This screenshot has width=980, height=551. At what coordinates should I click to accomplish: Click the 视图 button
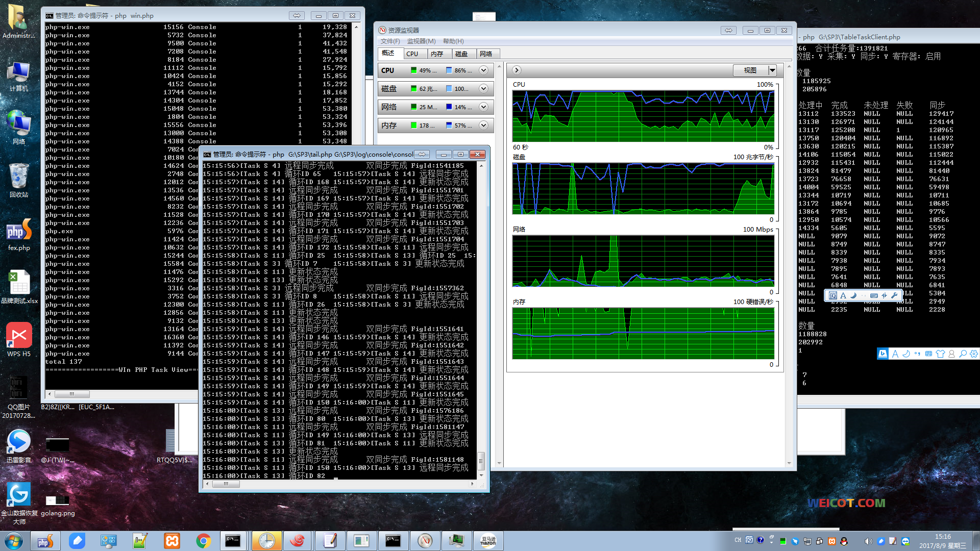750,70
